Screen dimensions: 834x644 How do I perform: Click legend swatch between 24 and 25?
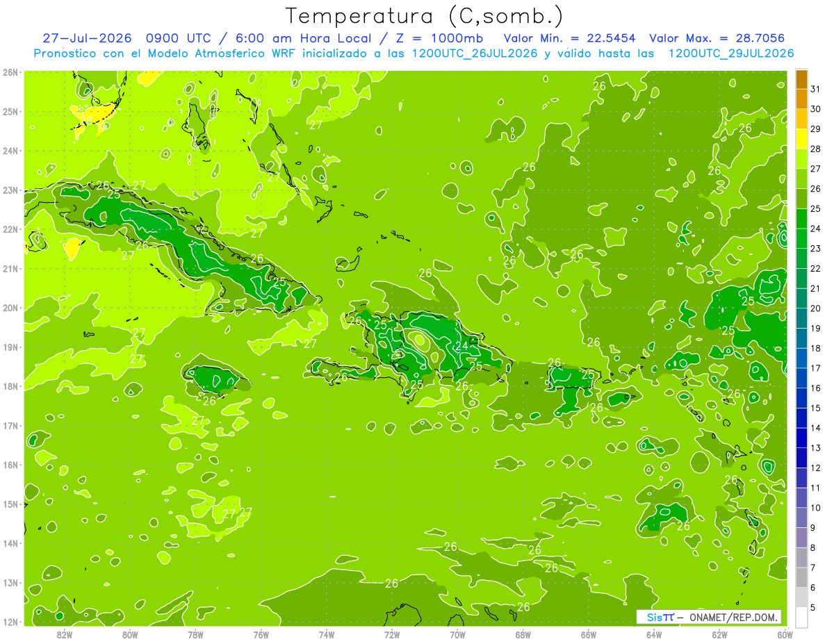[x=801, y=219]
